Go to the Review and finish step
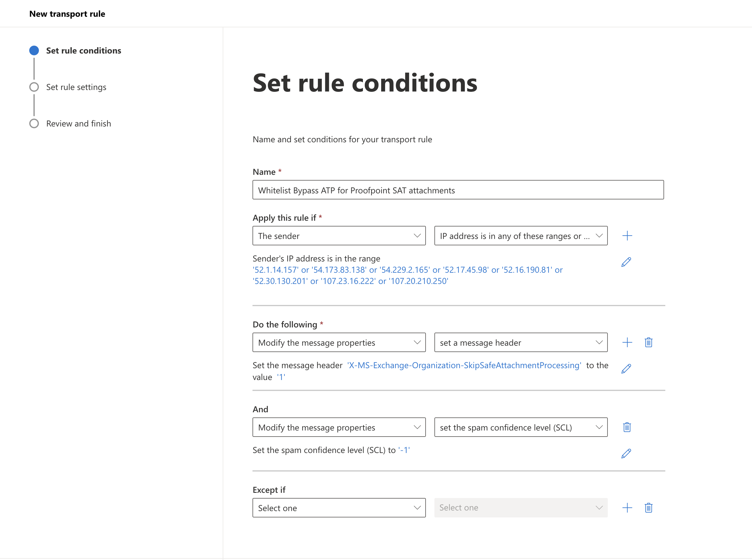This screenshot has height=560, width=752. 78,124
